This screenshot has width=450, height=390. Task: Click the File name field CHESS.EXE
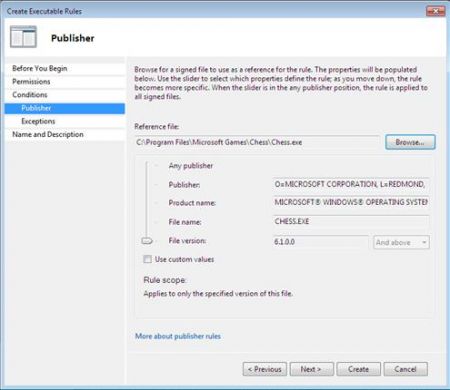coord(351,221)
